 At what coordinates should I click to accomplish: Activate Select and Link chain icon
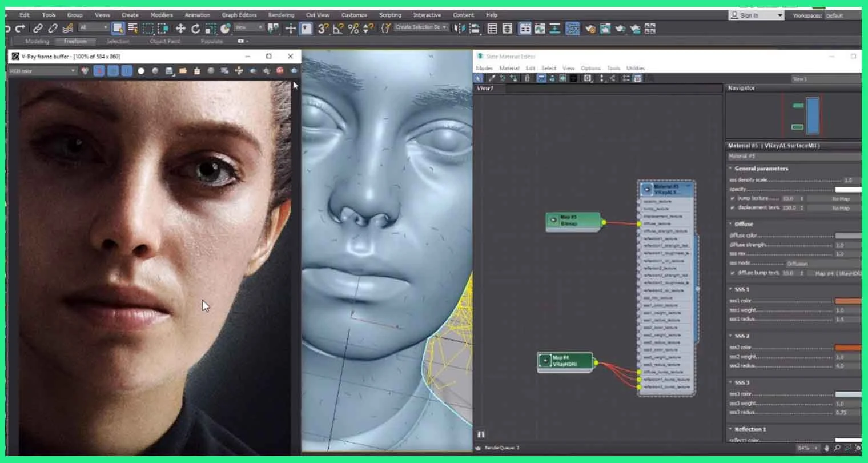point(38,28)
